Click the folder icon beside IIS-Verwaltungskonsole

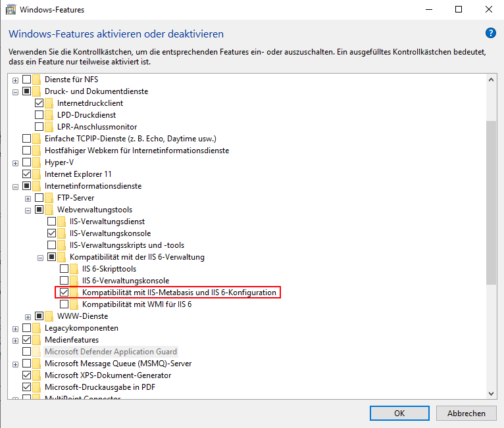click(63, 233)
